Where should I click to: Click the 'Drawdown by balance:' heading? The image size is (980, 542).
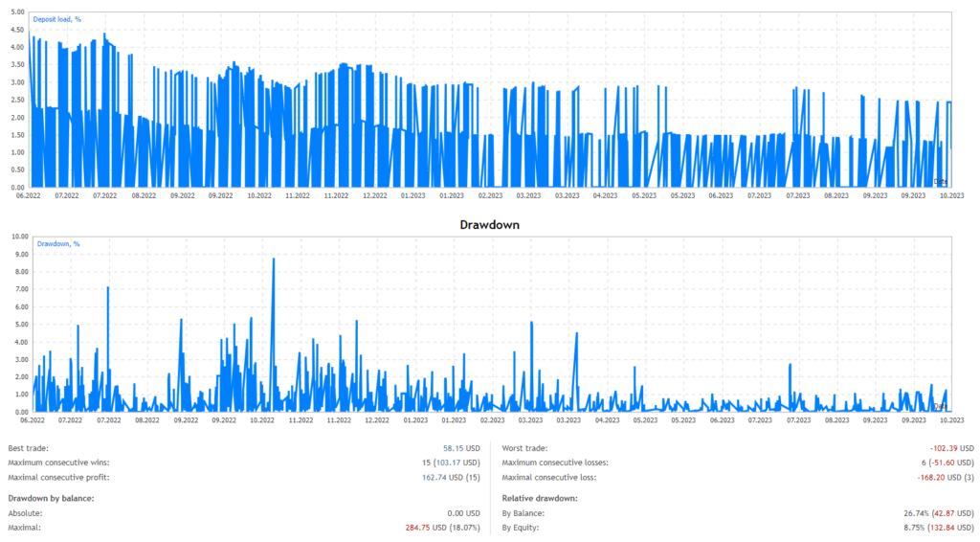[x=50, y=498]
